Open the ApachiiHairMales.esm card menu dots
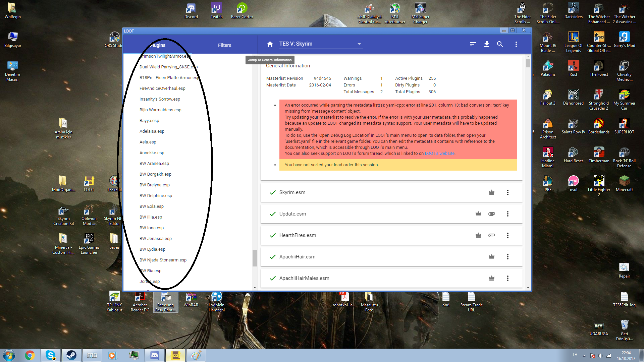Image resolution: width=644 pixels, height=362 pixels. point(508,278)
